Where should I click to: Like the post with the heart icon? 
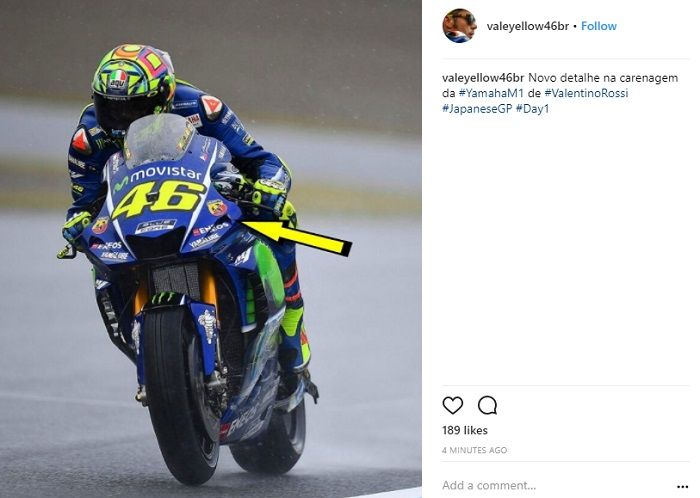click(452, 405)
